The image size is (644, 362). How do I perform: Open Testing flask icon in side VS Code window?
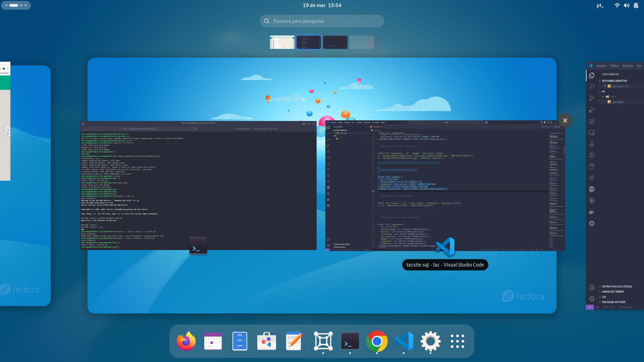point(592,144)
